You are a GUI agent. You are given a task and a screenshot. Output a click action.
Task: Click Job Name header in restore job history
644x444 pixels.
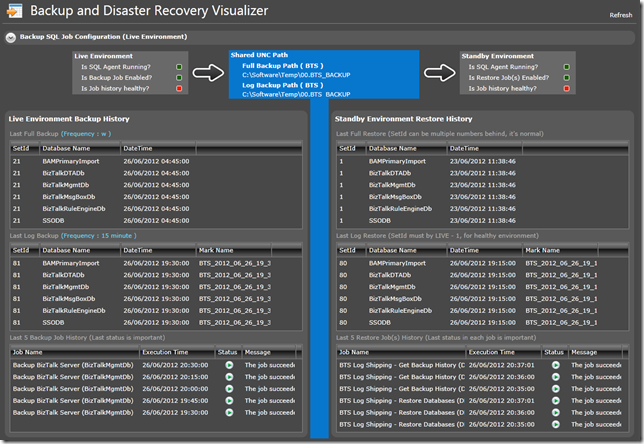[356, 352]
